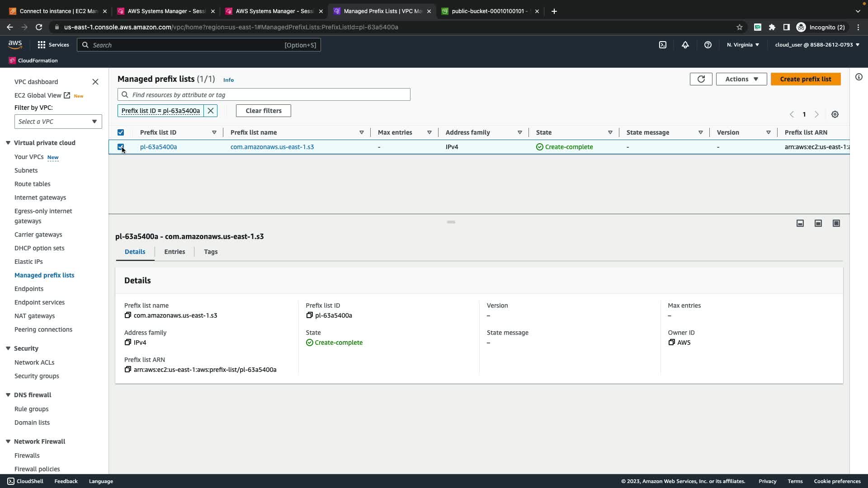
Task: Open CloudShell icon in top navigation
Action: click(x=662, y=45)
